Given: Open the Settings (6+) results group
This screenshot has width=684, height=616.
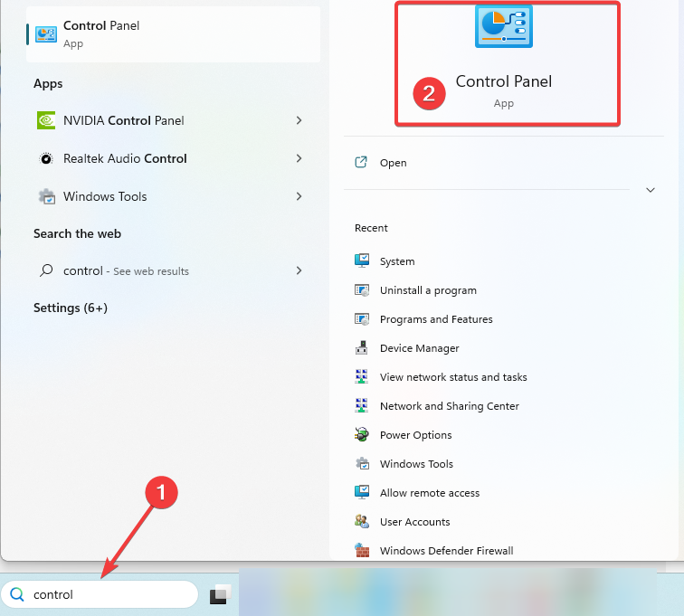Looking at the screenshot, I should (x=71, y=308).
